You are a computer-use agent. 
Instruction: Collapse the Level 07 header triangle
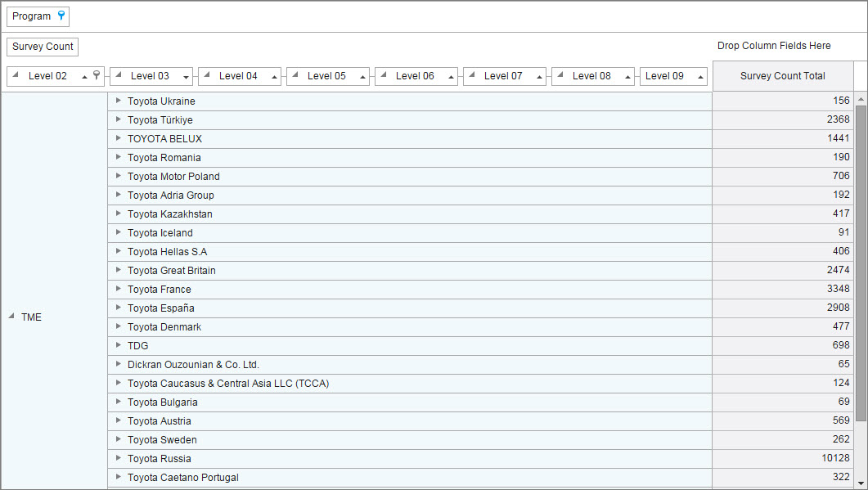click(472, 74)
